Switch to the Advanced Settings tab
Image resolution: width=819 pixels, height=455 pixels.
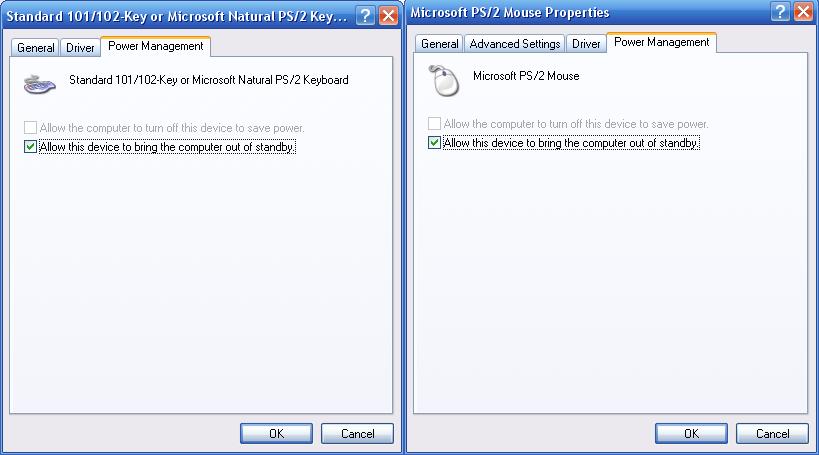tap(515, 43)
